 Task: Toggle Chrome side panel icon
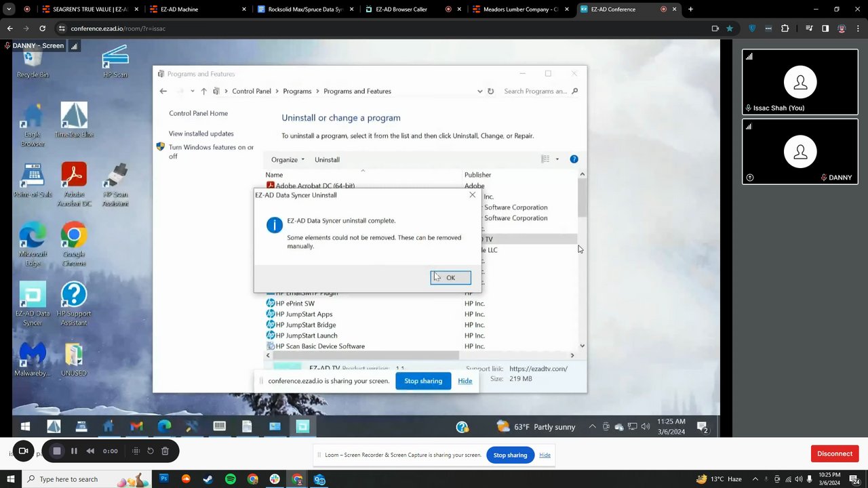coord(825,28)
